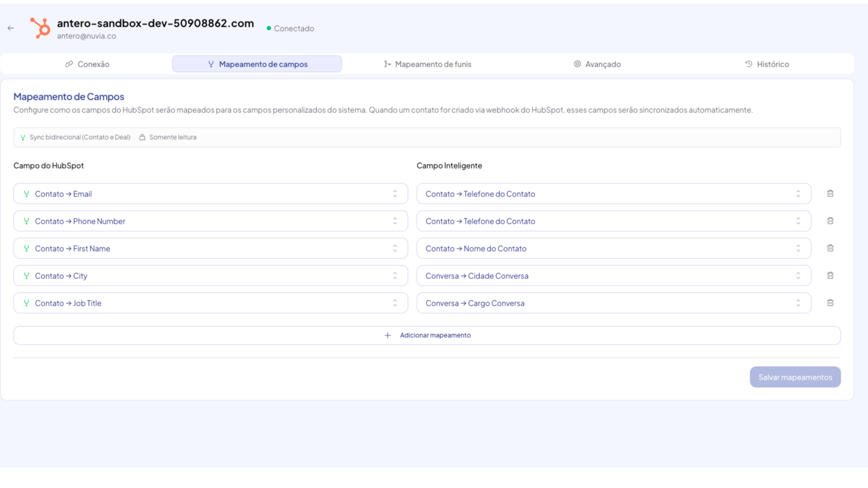This screenshot has width=868, height=488.
Task: Delete the First Name mapping row
Action: click(830, 248)
